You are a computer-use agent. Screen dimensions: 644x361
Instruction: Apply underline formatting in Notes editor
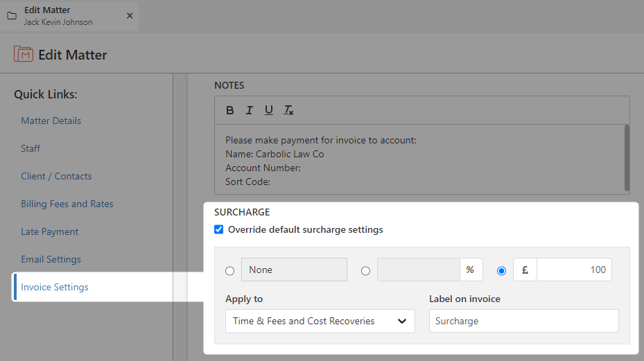(x=268, y=110)
